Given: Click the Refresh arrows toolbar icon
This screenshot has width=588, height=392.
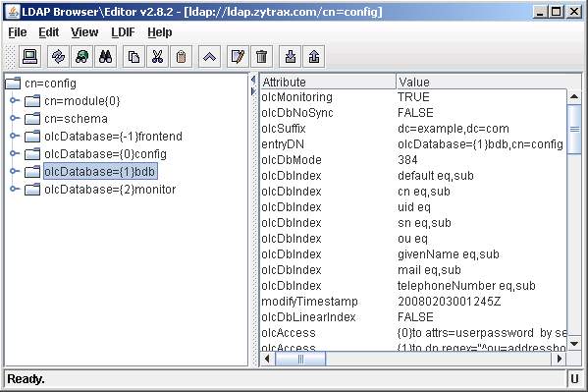Looking at the screenshot, I should click(58, 57).
